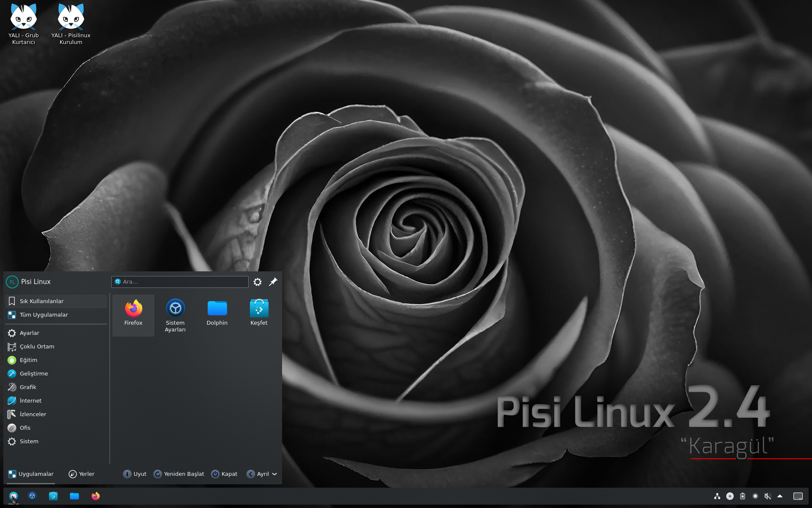Image resolution: width=812 pixels, height=508 pixels.
Task: Open the İnternet category
Action: coord(56,401)
